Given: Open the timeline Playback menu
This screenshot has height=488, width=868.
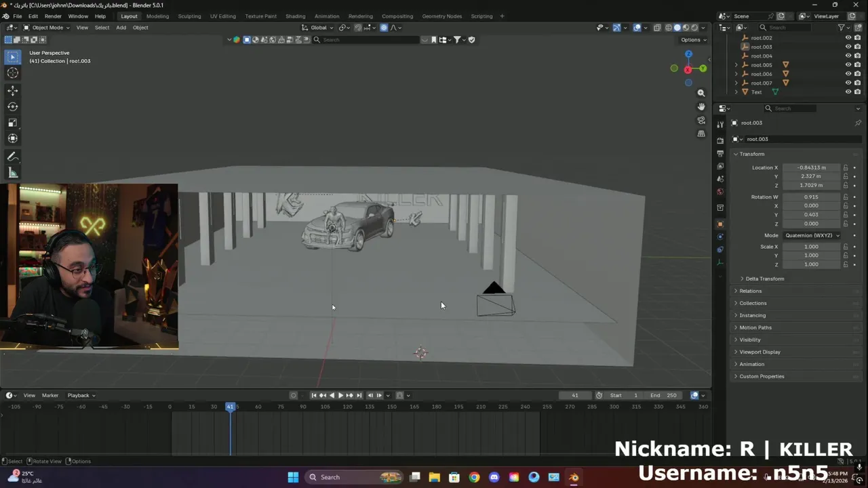Looking at the screenshot, I should coord(81,395).
